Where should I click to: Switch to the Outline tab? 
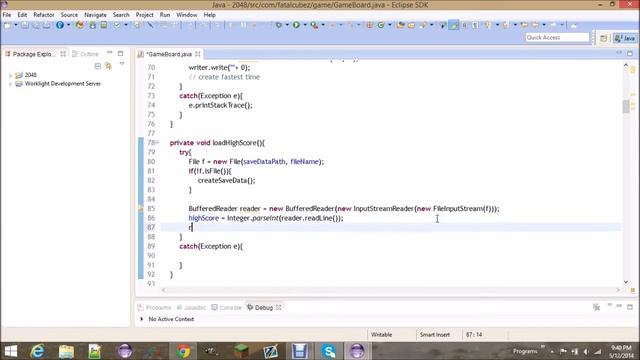pos(86,54)
